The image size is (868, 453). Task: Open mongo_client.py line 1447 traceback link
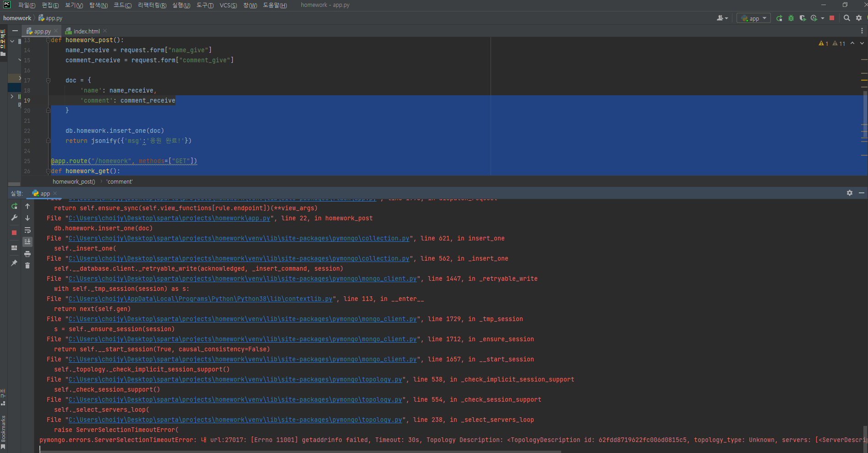[243, 279]
